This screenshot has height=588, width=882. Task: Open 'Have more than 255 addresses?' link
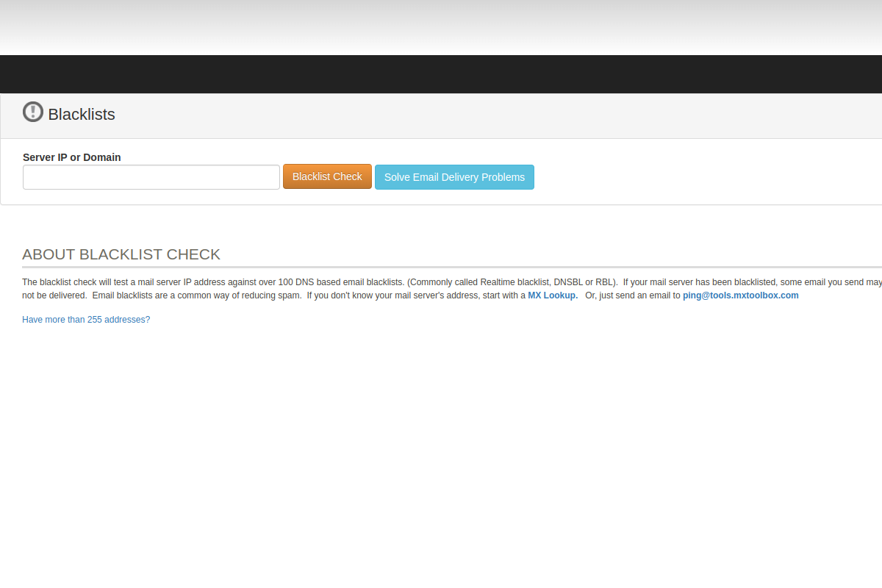(x=86, y=319)
